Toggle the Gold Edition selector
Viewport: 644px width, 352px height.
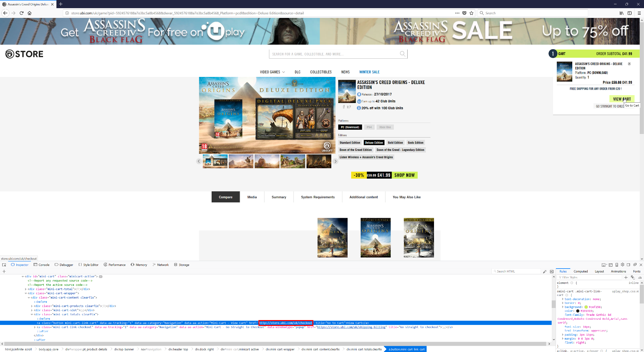(x=394, y=142)
